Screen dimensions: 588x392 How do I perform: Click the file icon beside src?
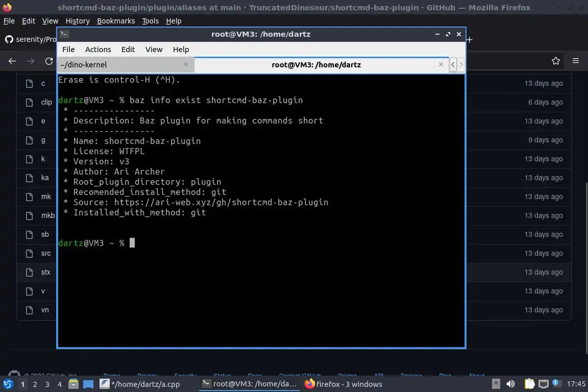click(29, 254)
